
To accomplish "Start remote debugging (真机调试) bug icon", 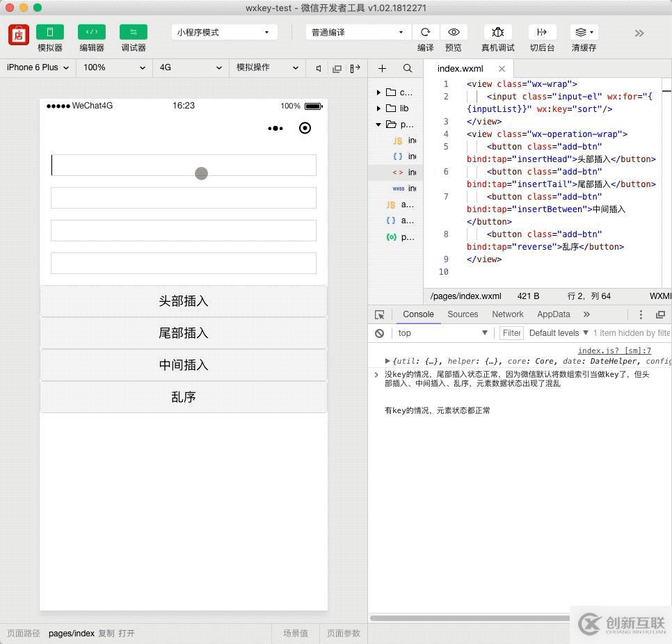I will coord(497,32).
